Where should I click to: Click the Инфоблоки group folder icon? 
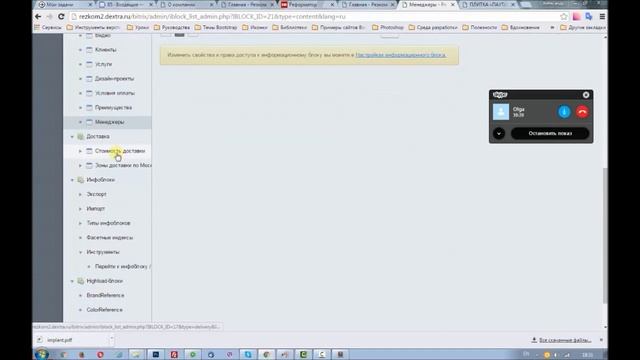81,180
